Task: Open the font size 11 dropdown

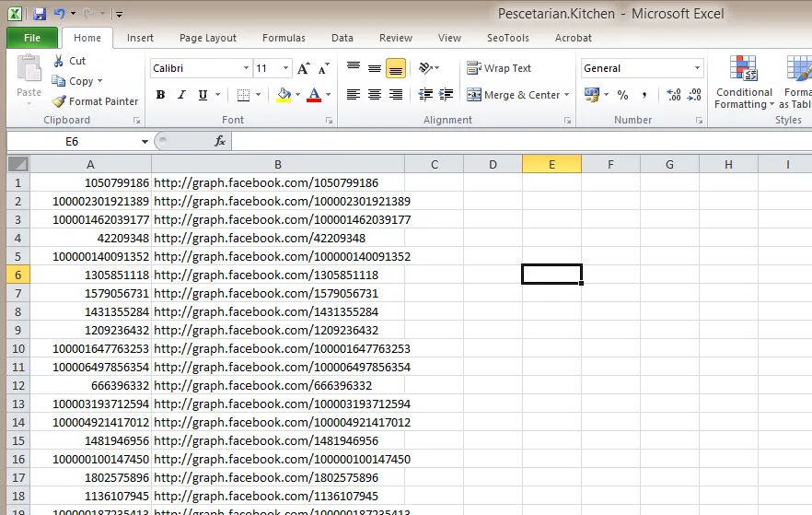Action: (x=285, y=68)
